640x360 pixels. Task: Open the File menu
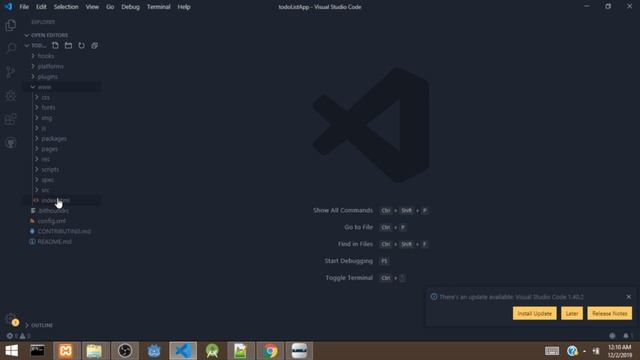(24, 7)
